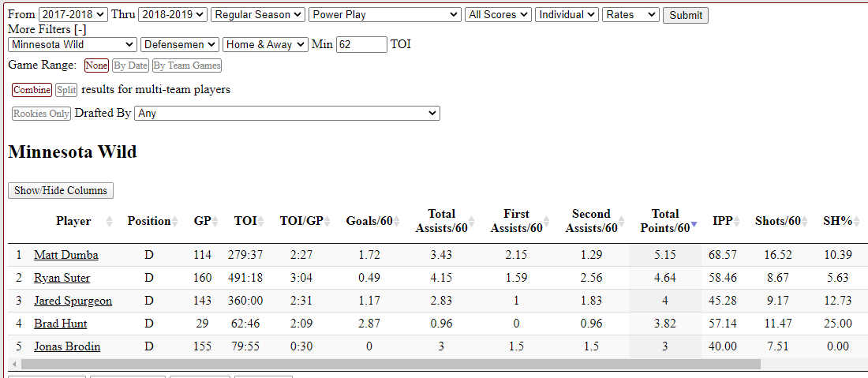Open Matt Dumba player link
The height and width of the screenshot is (378, 868).
[x=66, y=255]
